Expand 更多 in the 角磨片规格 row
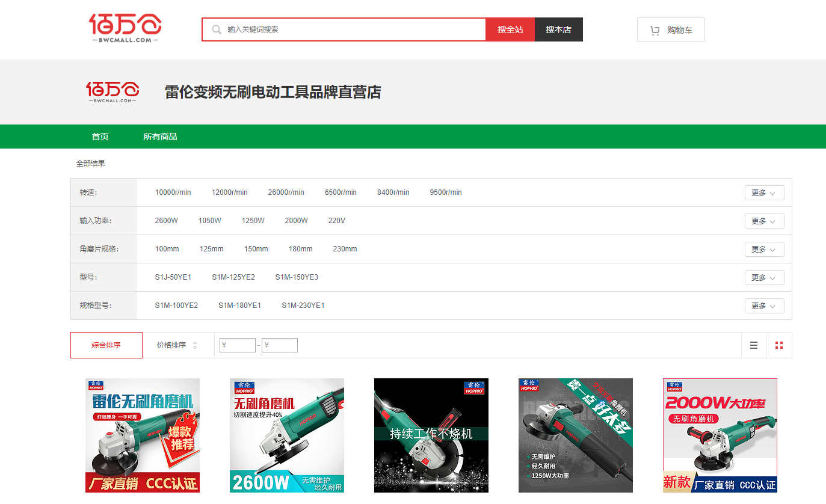Screen dimensions: 826x504 pyautogui.click(x=765, y=249)
